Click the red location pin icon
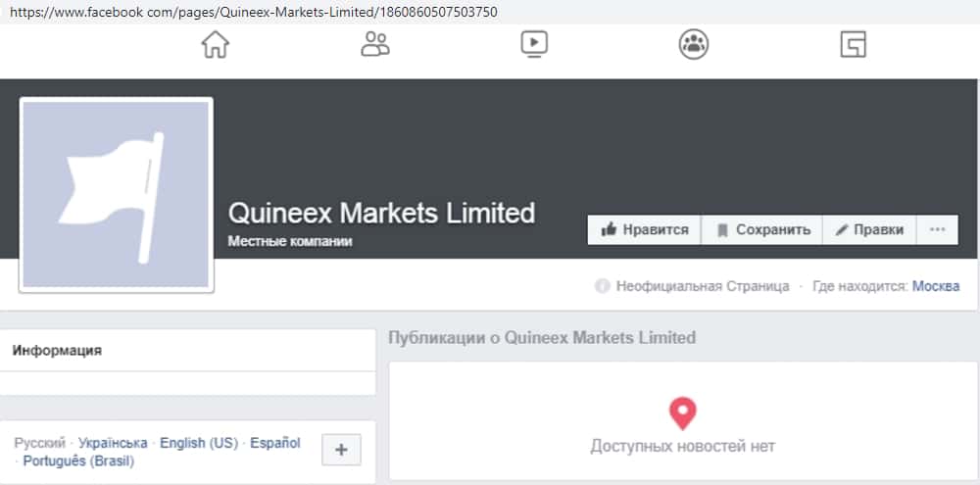This screenshot has height=485, width=980. (x=682, y=412)
